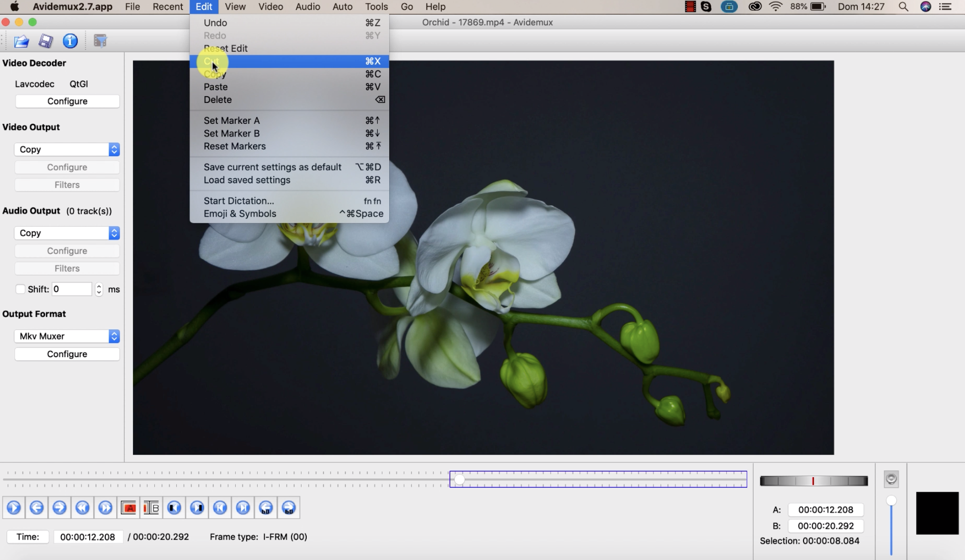Open macOS Spotlight search
Image resolution: width=965 pixels, height=560 pixels.
903,7
